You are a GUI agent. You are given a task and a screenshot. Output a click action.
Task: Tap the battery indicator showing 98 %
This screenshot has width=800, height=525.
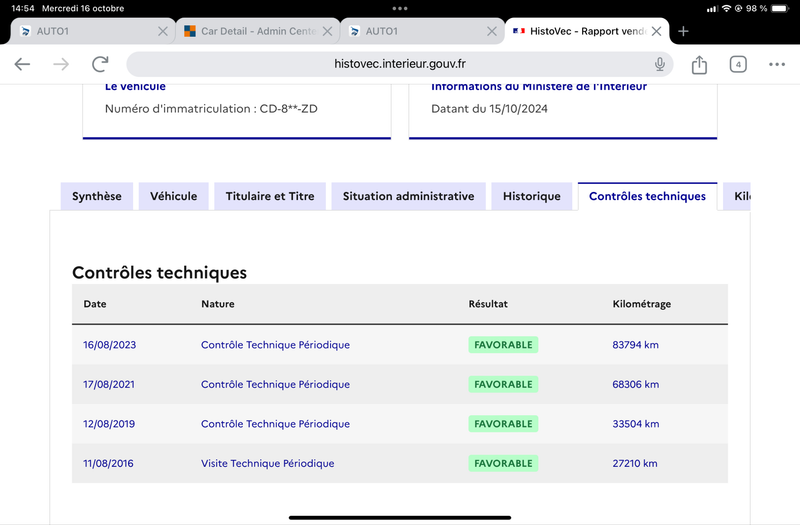[780, 9]
